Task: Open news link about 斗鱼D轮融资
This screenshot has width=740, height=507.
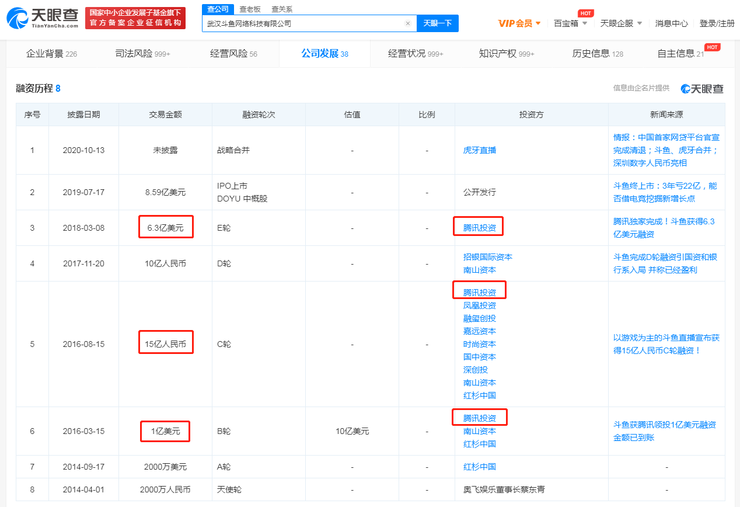Action: pos(665,263)
